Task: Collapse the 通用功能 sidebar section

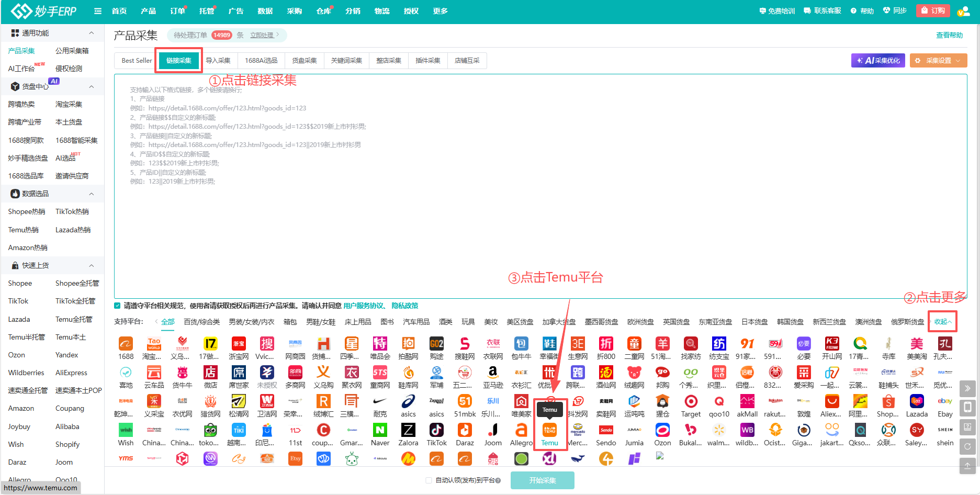Action: click(x=92, y=33)
